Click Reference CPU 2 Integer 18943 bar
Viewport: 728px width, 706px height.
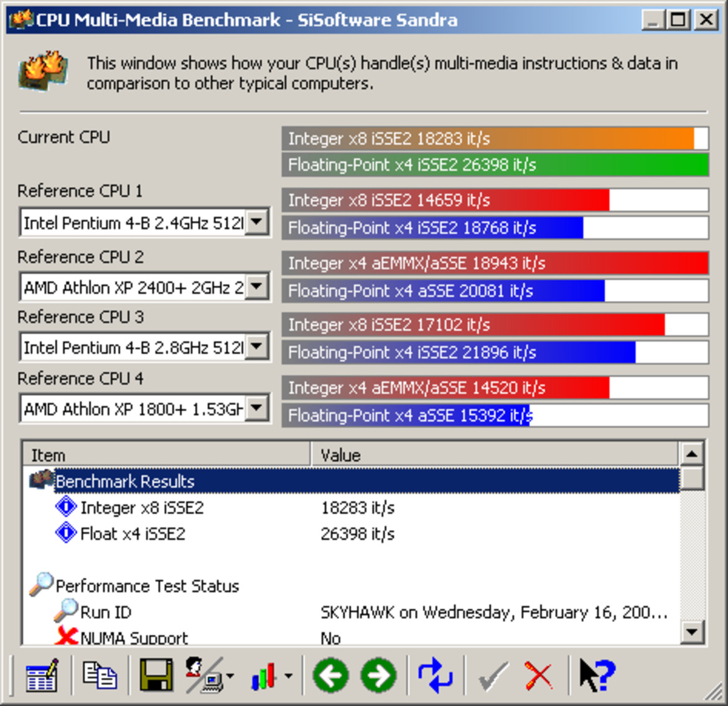[495, 263]
